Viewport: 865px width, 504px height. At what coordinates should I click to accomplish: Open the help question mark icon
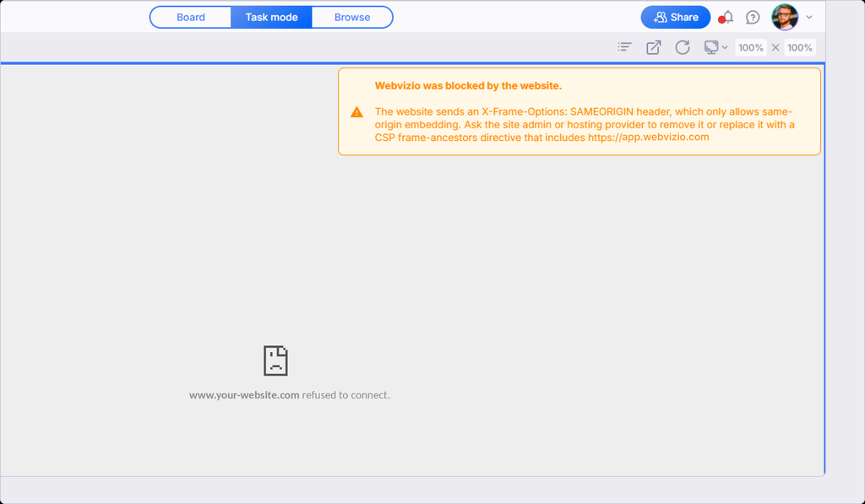tap(753, 17)
